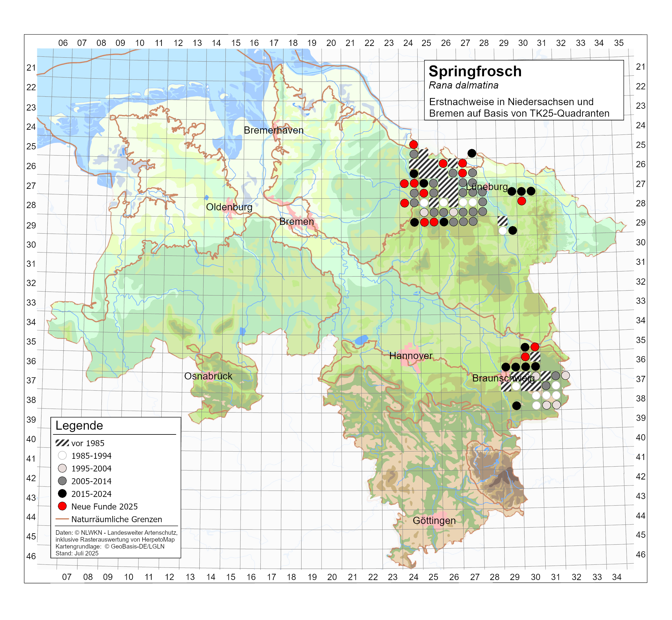
Task: Click the red dot below three black dots east of Lüneburg
Action: tap(521, 201)
